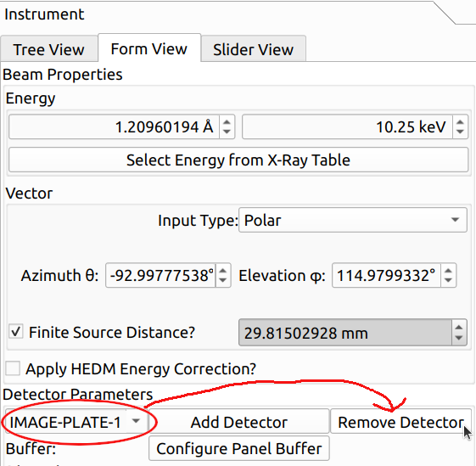Increase source distance with the up arrow
The height and width of the screenshot is (466, 476).
(459, 327)
